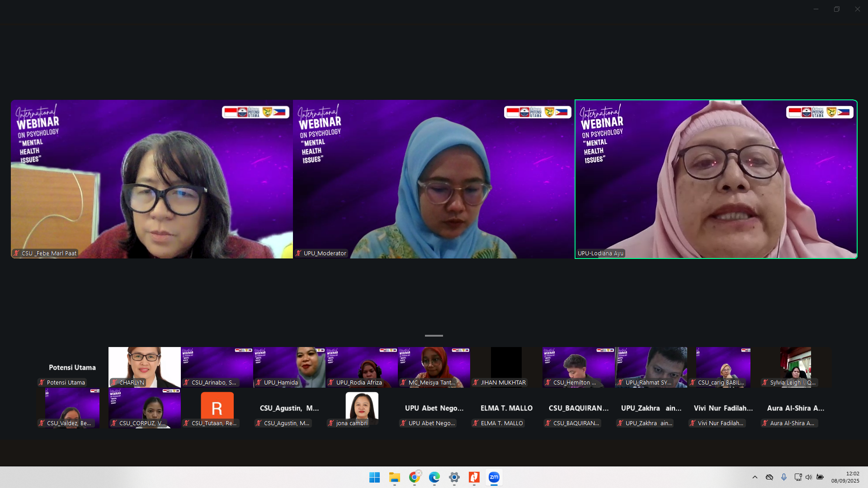Open Windows Settings gear icon
Viewport: 868px width, 488px height.
(454, 477)
